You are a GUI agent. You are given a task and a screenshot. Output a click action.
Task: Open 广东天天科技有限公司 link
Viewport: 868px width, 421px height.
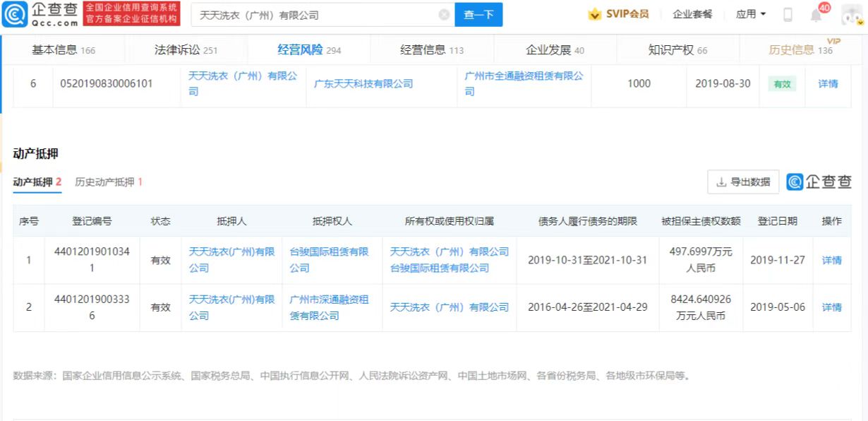[x=363, y=84]
